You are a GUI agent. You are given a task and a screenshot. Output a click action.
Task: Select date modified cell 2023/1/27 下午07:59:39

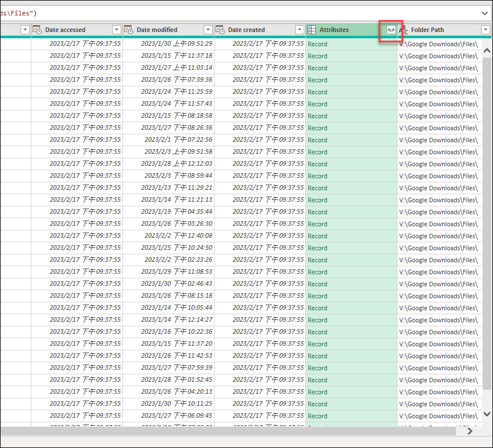[169, 367]
